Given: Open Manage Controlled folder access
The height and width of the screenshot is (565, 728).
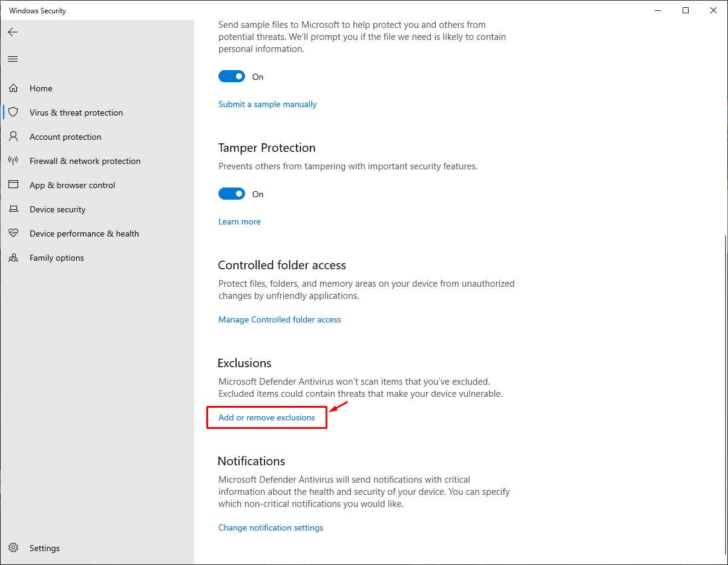Looking at the screenshot, I should click(x=280, y=319).
